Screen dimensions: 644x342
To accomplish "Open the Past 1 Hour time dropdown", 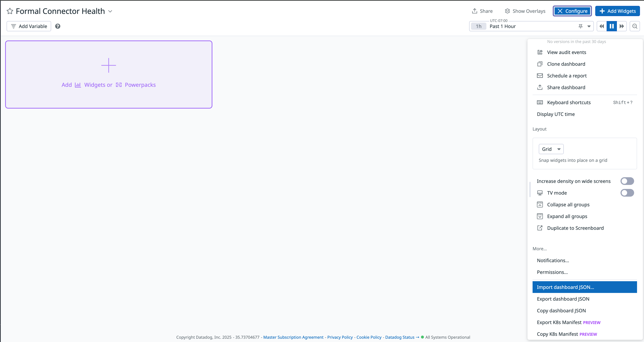I will (x=589, y=26).
